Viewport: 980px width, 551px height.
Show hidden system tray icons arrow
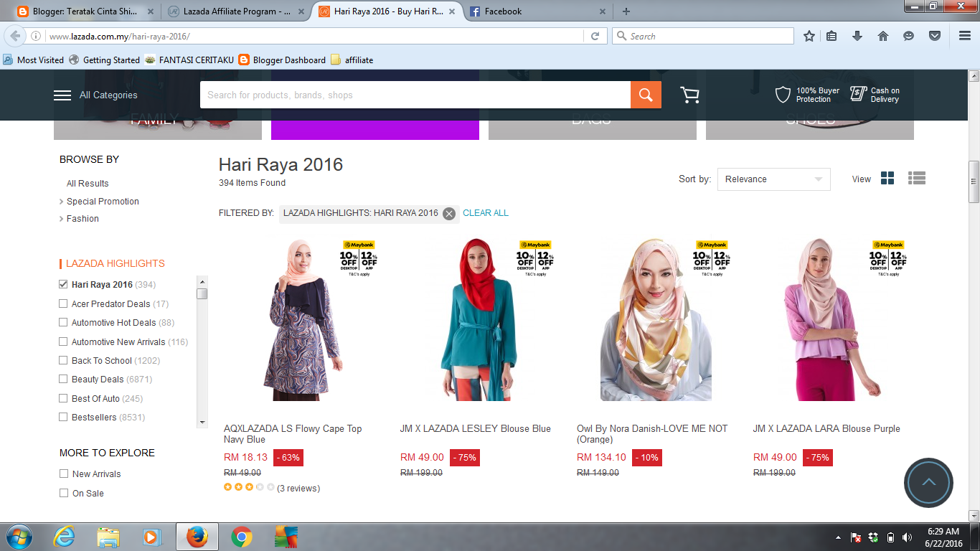[838, 537]
